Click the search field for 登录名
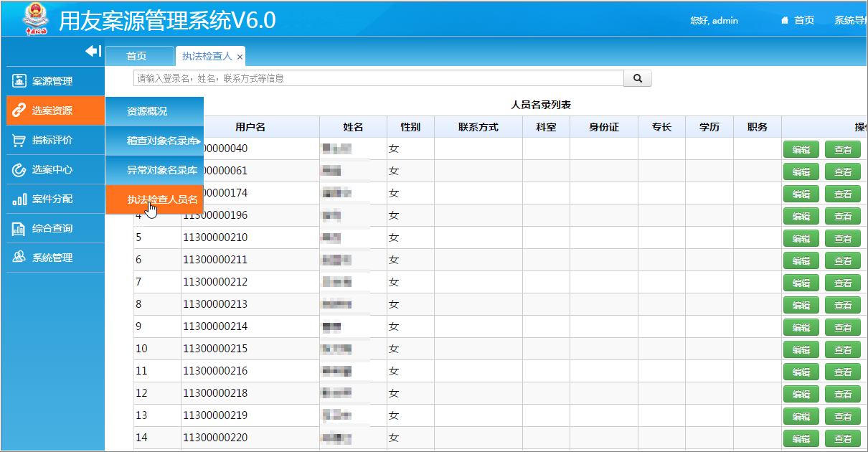The width and height of the screenshot is (868, 452). 379,78
